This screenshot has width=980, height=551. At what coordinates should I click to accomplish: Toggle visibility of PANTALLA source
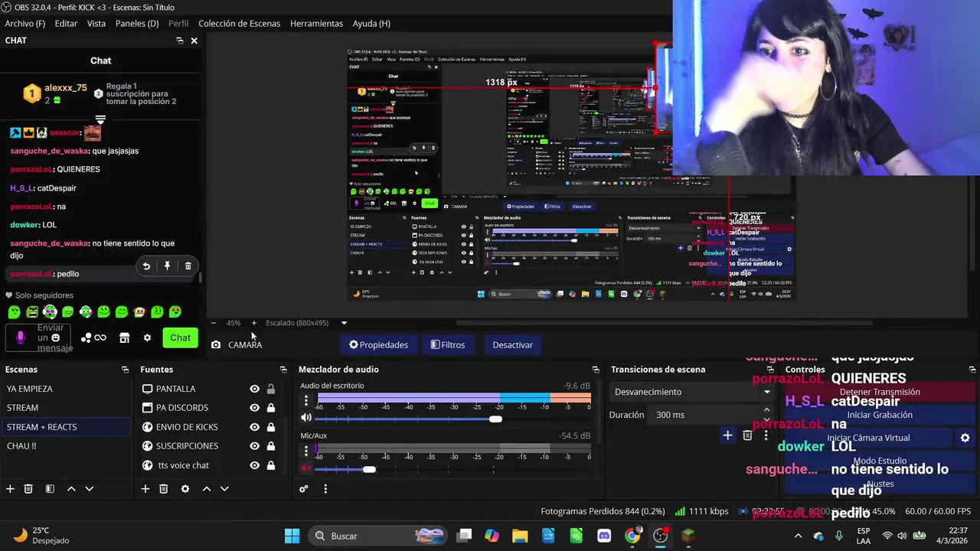click(x=254, y=389)
